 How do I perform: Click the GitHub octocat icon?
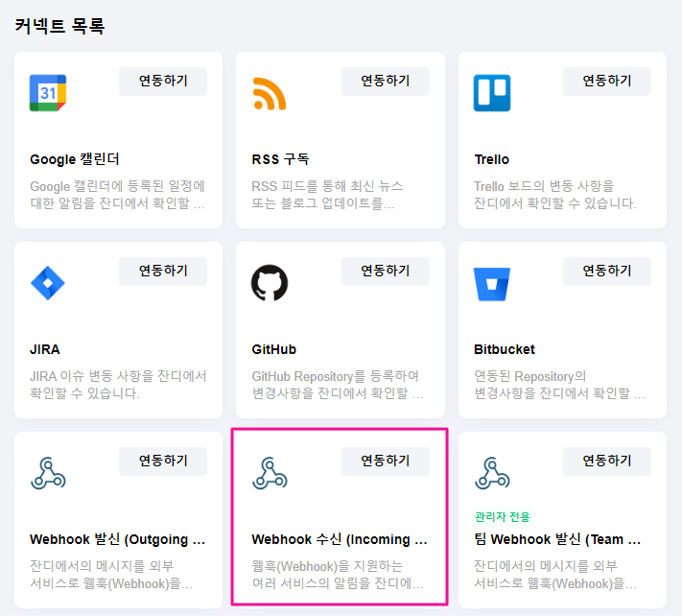click(270, 283)
